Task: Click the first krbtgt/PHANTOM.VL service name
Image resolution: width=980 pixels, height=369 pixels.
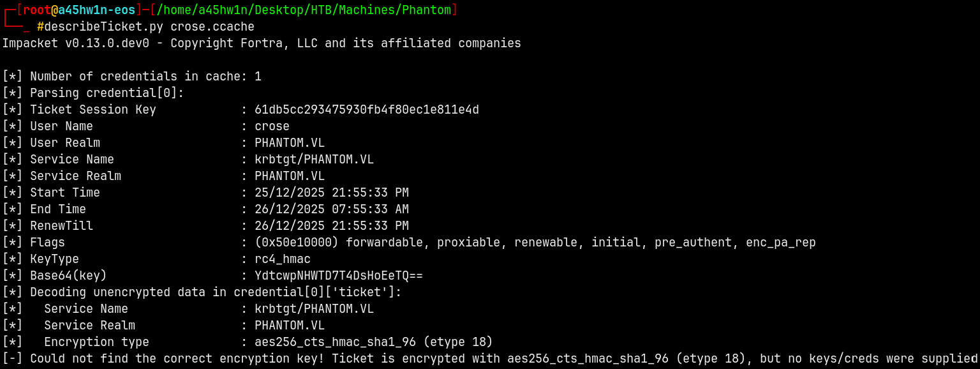Action: pos(314,160)
